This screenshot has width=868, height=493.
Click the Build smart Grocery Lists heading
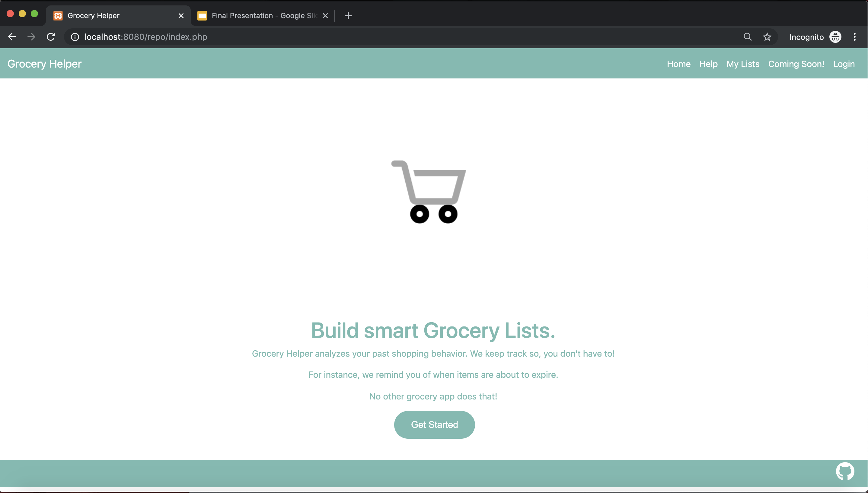pos(433,330)
